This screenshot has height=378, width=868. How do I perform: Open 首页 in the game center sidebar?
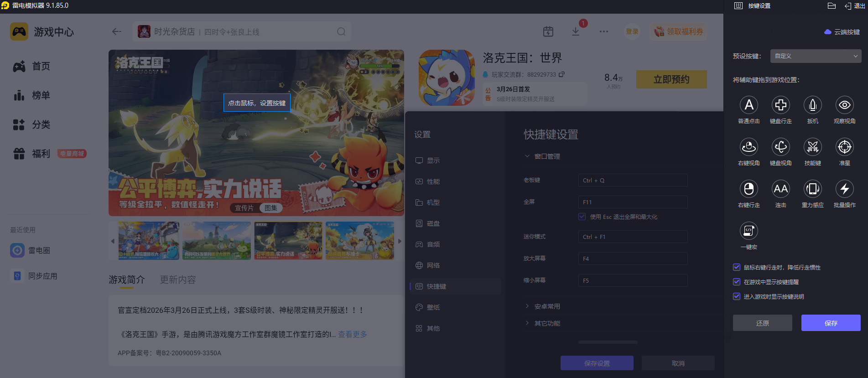[32, 66]
